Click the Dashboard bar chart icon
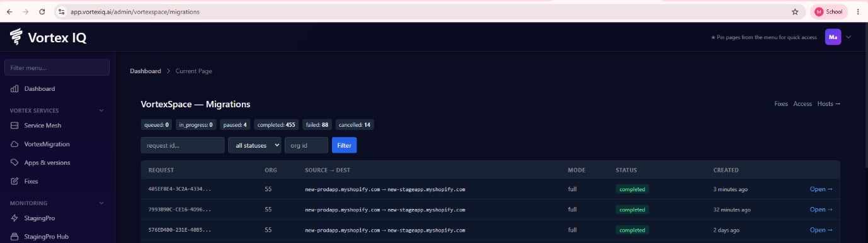The image size is (868, 243). (14, 89)
